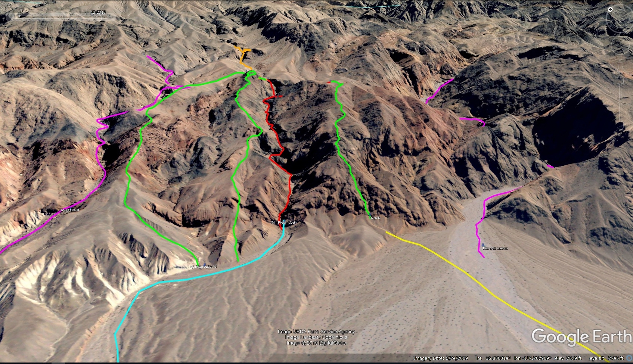
Task: Select the option 3 placemark near the cyan path
Action: click(x=203, y=267)
